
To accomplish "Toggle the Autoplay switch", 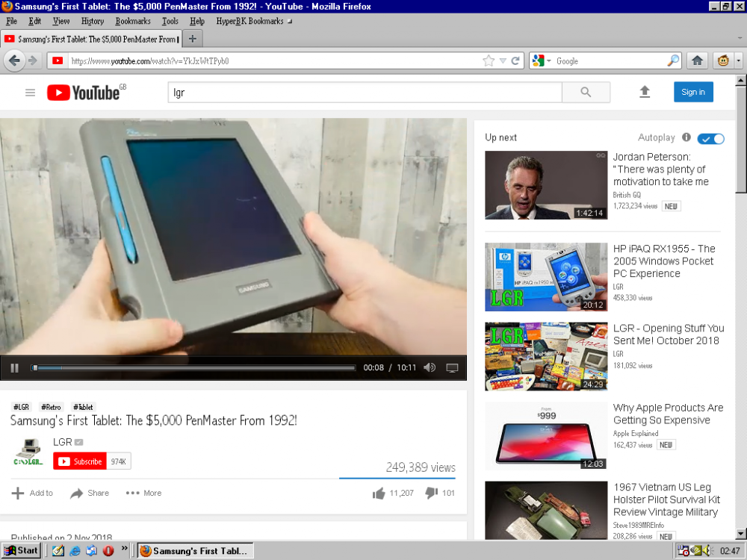I will tap(710, 139).
